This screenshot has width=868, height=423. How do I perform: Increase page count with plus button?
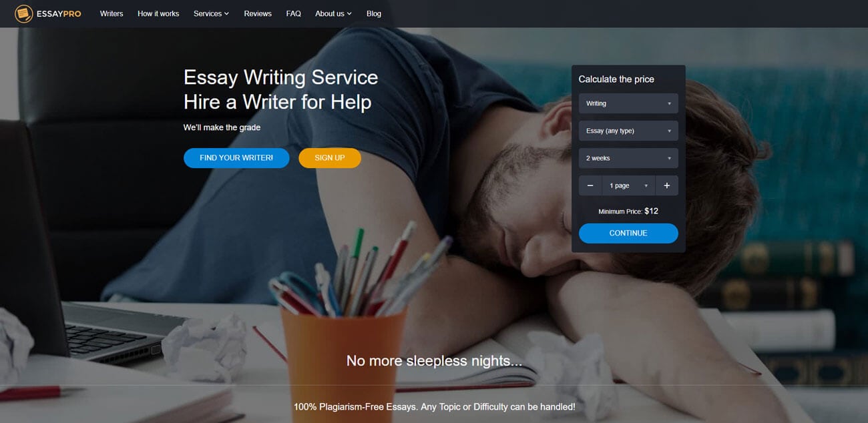[x=666, y=185]
